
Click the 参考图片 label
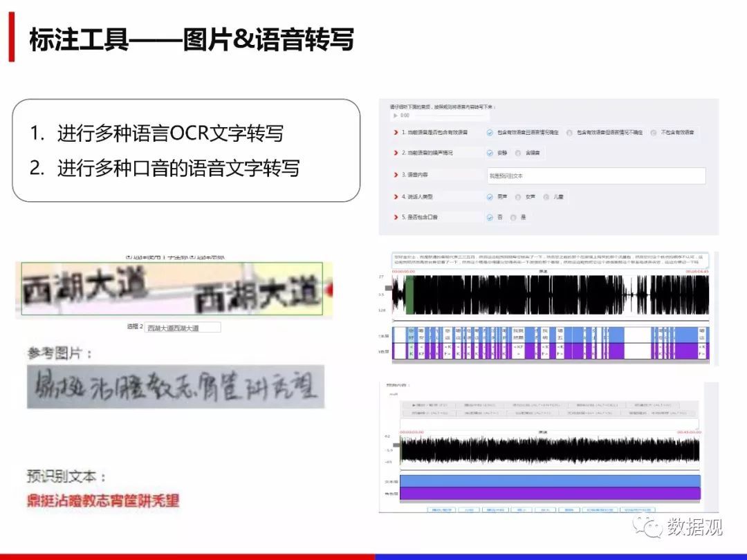click(60, 353)
